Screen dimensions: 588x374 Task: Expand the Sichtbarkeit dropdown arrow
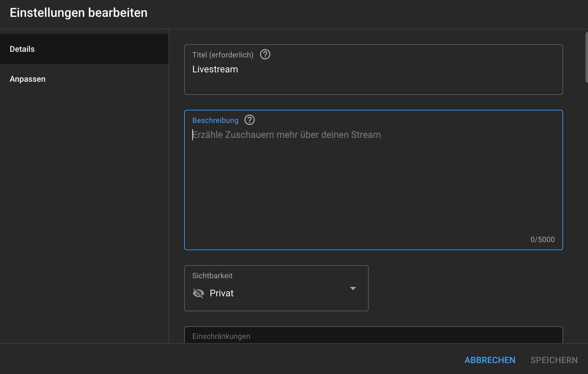(353, 289)
